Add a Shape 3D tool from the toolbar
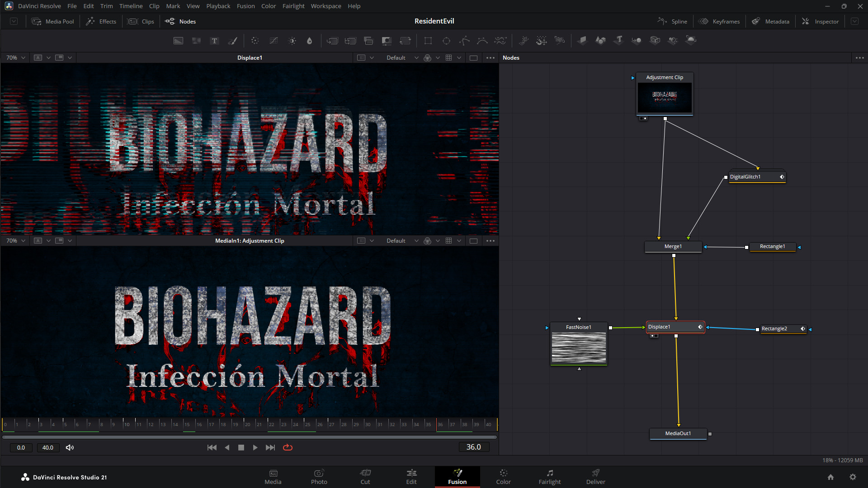This screenshot has height=488, width=868. pos(600,41)
